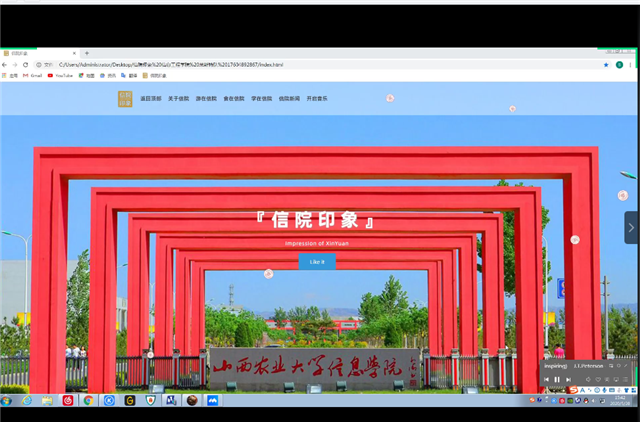Switch to Chrome in the taskbar
This screenshot has height=422, width=640.
point(88,400)
